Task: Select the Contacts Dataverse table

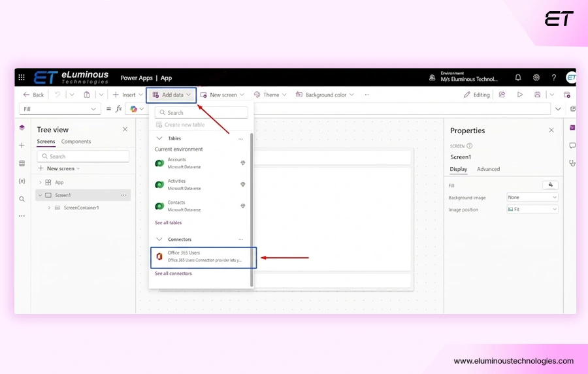Action: coord(200,206)
